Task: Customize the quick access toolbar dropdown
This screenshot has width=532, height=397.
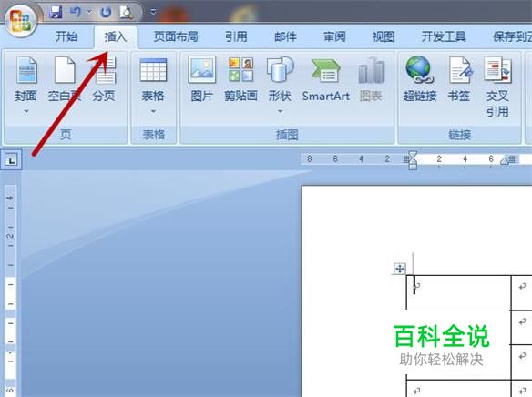Action: pos(153,12)
